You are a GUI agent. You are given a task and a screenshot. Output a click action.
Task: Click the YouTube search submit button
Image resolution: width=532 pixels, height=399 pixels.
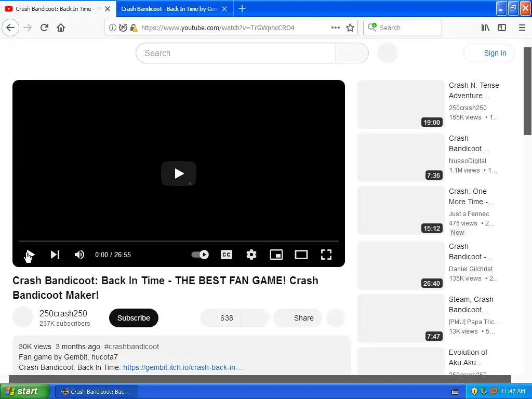[x=352, y=53]
